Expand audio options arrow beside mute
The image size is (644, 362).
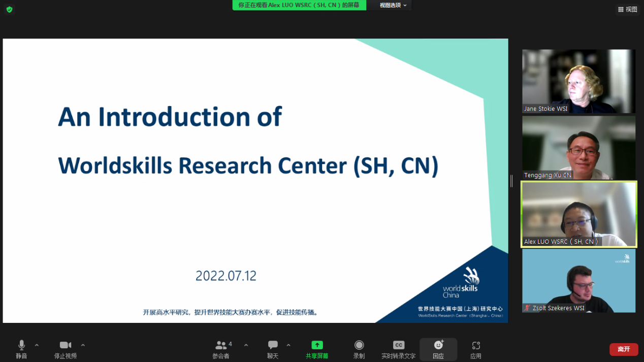[37, 345]
